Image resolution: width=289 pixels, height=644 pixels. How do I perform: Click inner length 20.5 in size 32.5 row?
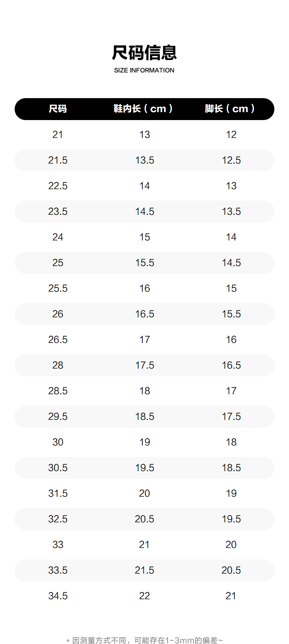tap(144, 519)
